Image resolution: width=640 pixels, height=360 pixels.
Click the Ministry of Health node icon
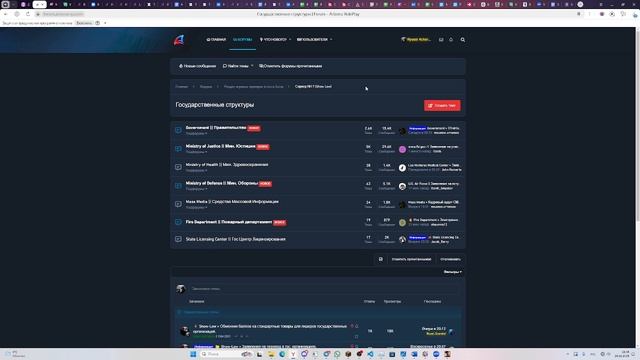[178, 167]
